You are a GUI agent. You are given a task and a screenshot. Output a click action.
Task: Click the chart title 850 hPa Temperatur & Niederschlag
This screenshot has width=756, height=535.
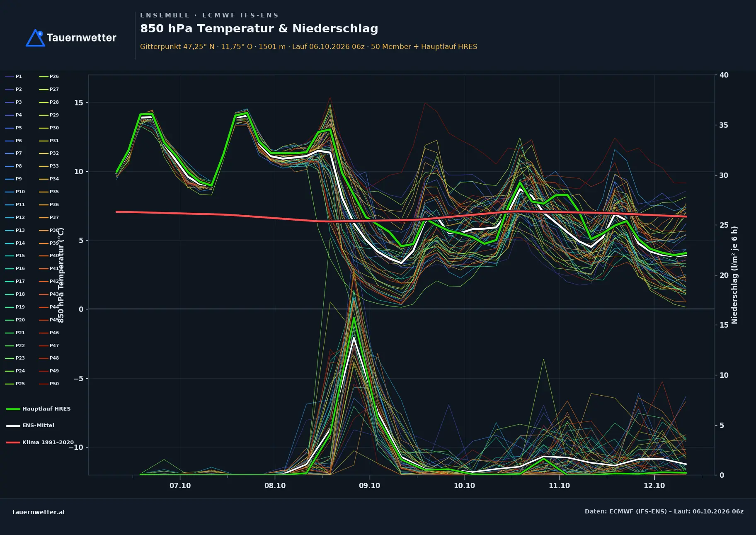pyautogui.click(x=259, y=29)
